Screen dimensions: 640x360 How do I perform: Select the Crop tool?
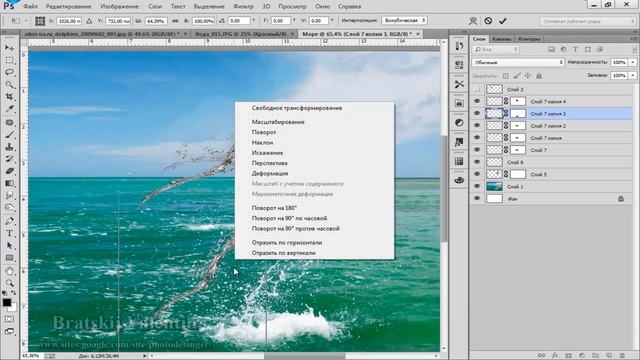(9, 97)
